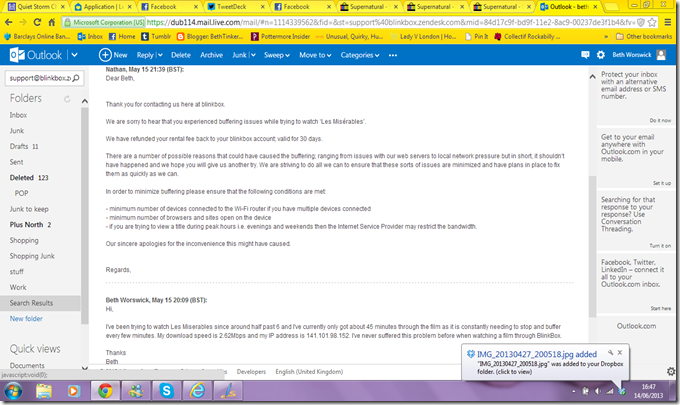
Task: Click the Outlook logo icon
Action: (17, 55)
